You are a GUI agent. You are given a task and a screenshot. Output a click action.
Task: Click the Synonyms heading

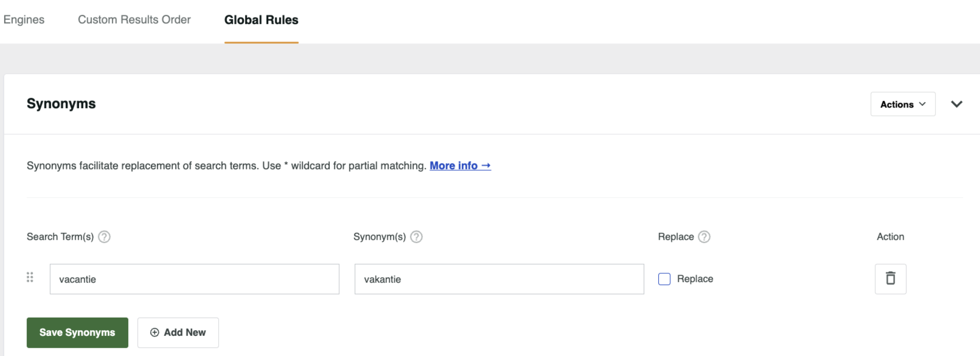click(61, 103)
